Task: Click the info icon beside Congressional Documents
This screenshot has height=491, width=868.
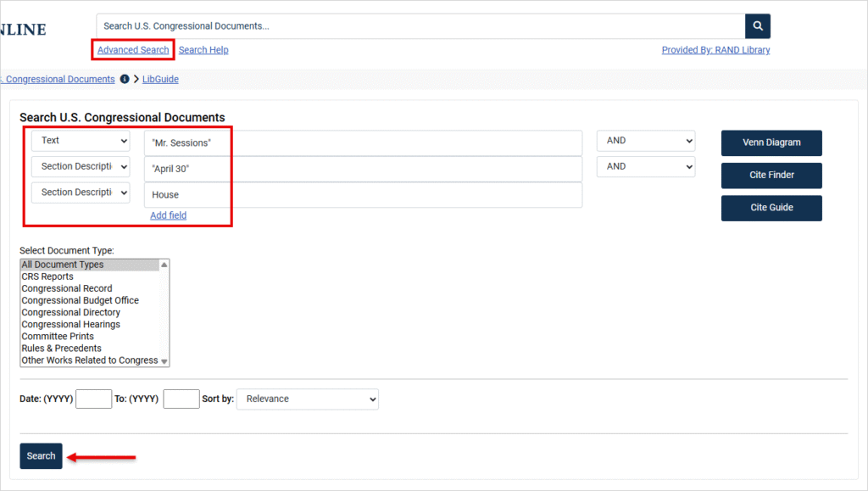Action: pos(125,79)
